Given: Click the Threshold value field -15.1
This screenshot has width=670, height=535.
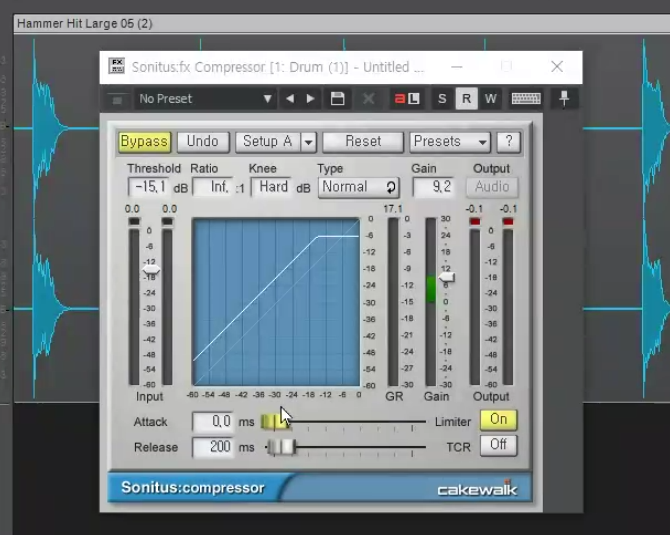Looking at the screenshot, I should (x=149, y=187).
